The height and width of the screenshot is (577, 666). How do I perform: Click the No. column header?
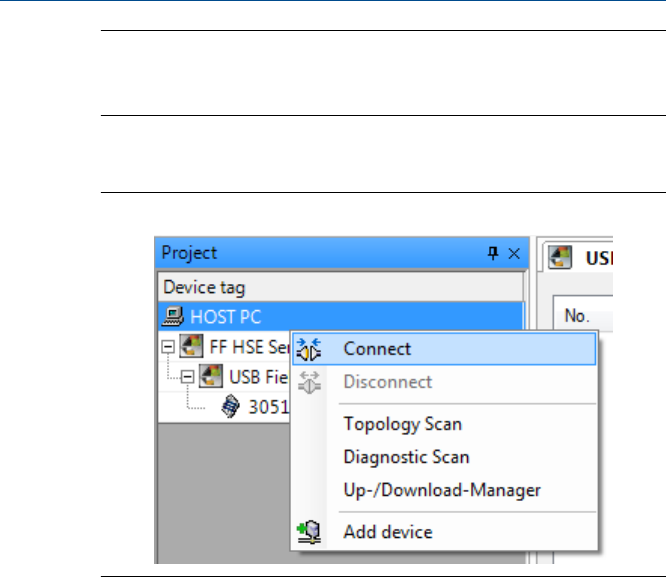(x=576, y=317)
